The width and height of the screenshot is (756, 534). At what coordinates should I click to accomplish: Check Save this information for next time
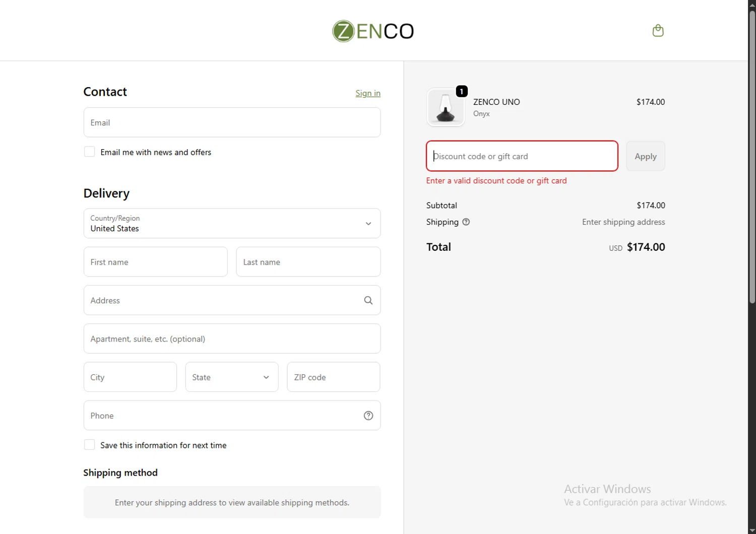(89, 445)
